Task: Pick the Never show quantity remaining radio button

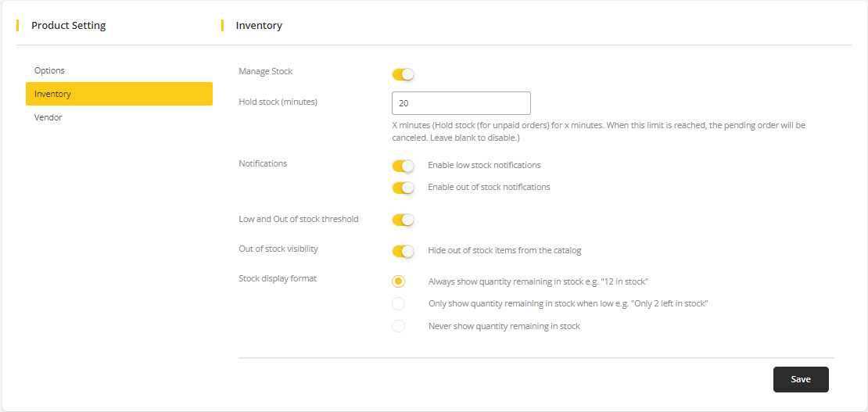Action: (x=399, y=326)
